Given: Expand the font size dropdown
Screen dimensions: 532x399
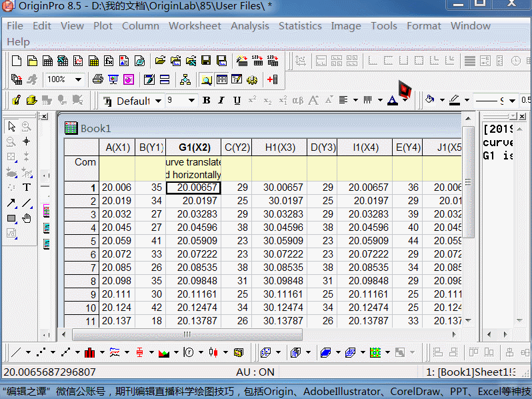Looking at the screenshot, I should coord(191,101).
